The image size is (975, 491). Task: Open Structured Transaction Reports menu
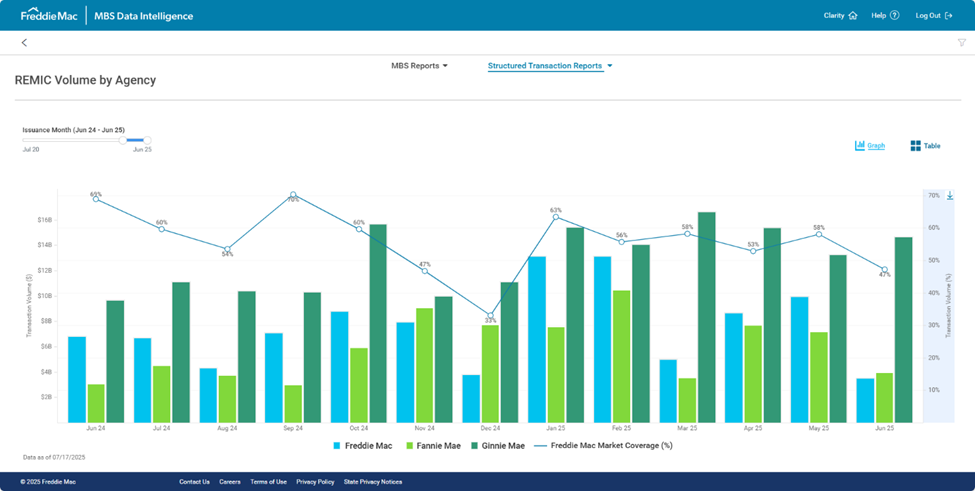coord(545,66)
